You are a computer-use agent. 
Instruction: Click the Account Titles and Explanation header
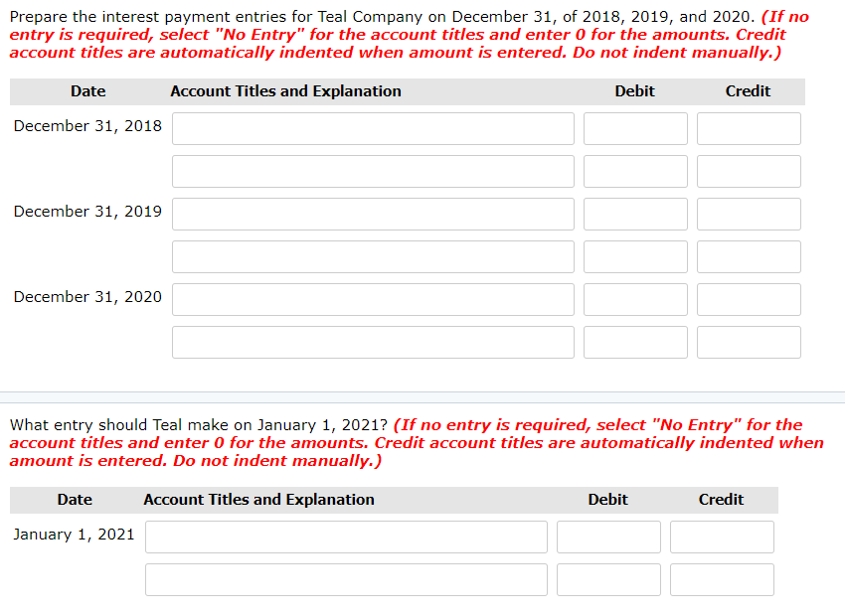click(x=285, y=90)
